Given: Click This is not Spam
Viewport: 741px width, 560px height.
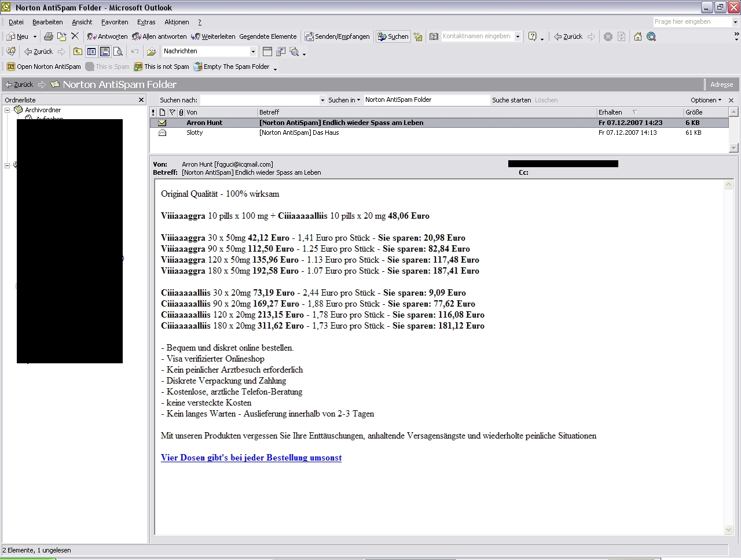Looking at the screenshot, I should 162,67.
